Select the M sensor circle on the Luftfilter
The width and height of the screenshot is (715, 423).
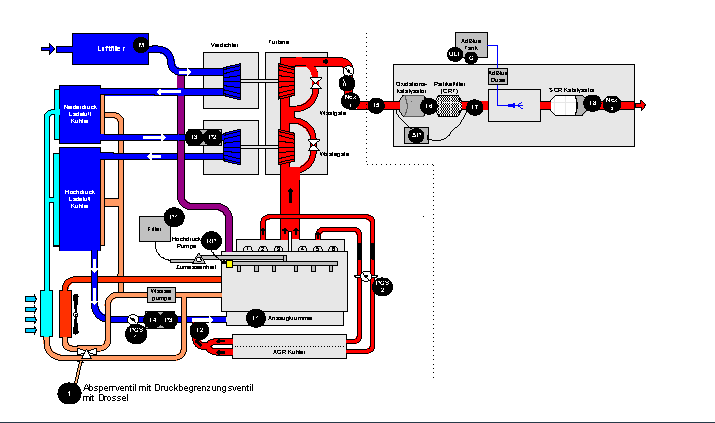(x=141, y=45)
